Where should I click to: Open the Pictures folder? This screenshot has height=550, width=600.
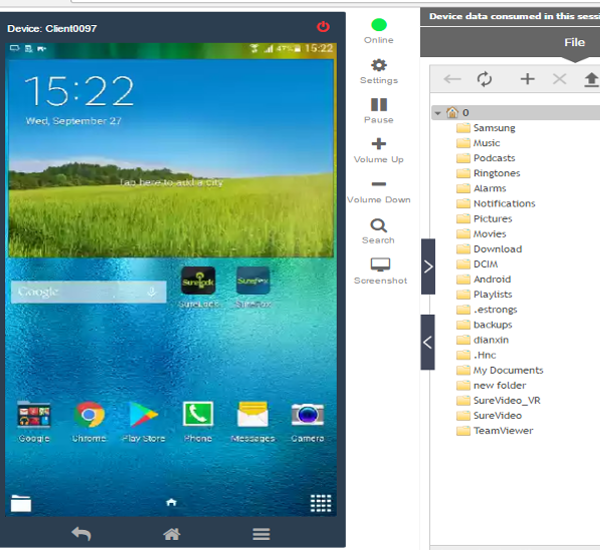[484, 219]
